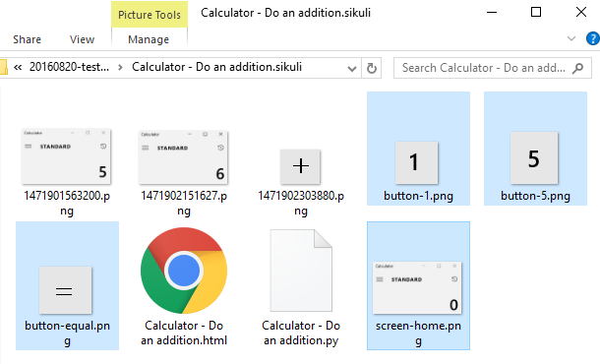Image resolution: width=600 pixels, height=364 pixels.
Task: Expand the breadcrumb arrow after 20160820-test...
Action: pos(120,68)
